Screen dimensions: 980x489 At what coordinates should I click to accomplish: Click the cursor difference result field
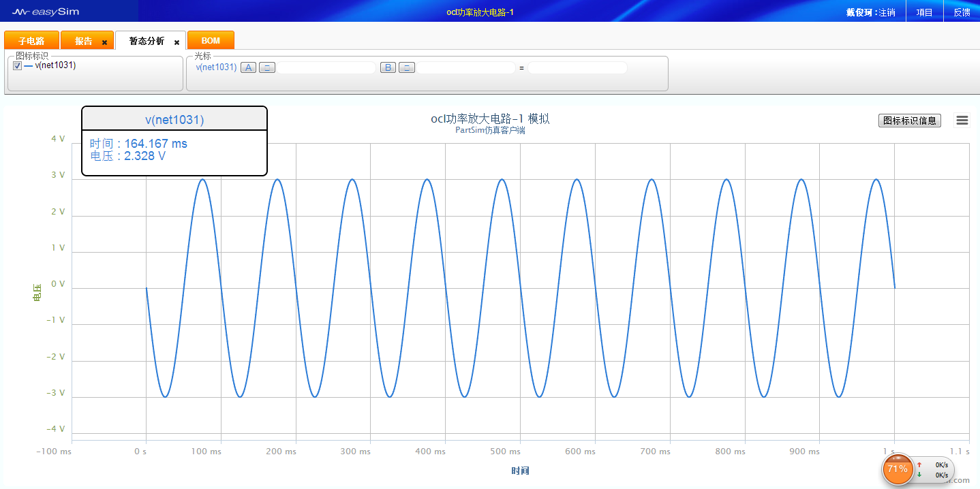tap(577, 67)
